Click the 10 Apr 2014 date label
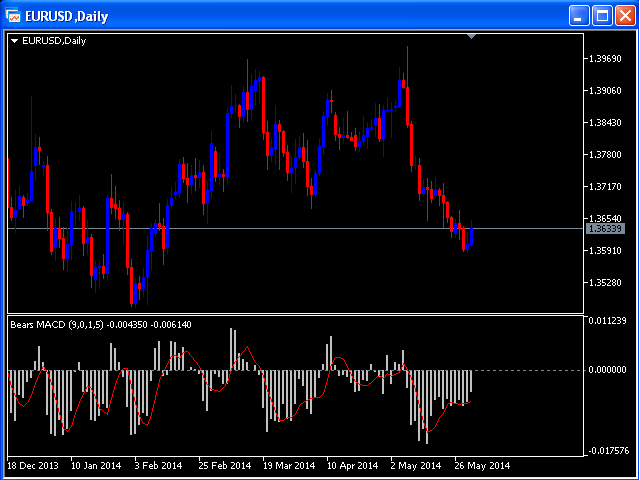Screen dimensions: 640x480 [353, 465]
